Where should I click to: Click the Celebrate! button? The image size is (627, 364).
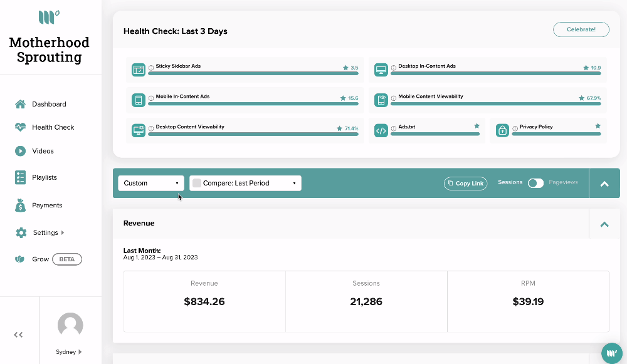[581, 29]
